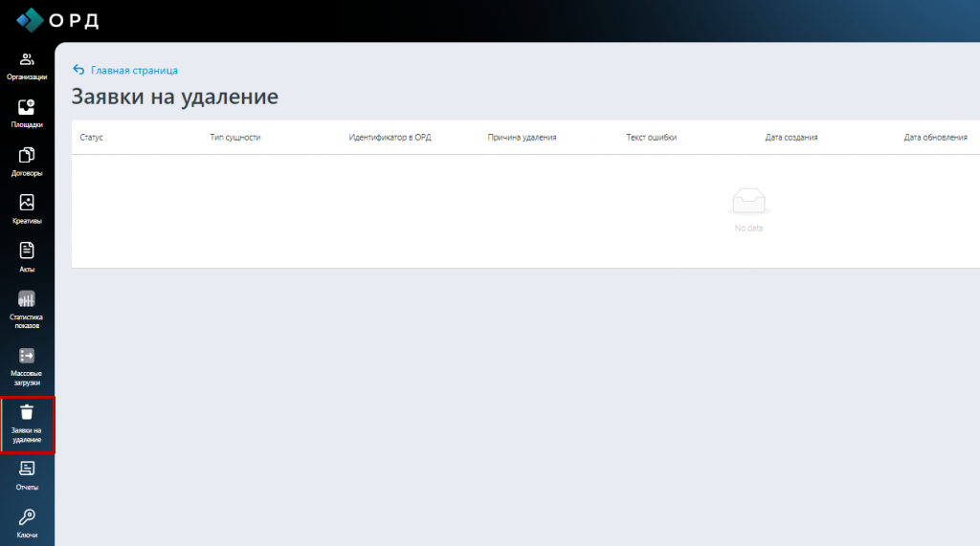Click the Тип сущности column header
980x546 pixels.
(235, 138)
